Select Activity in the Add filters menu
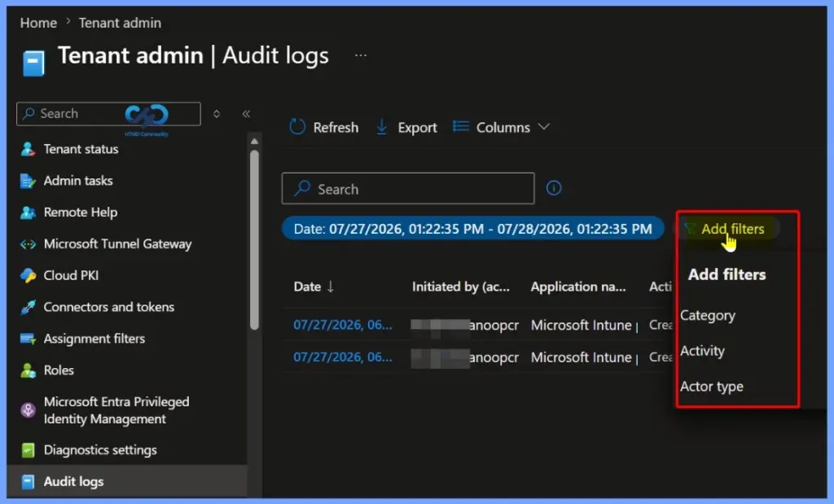Image resolution: width=834 pixels, height=504 pixels. click(x=702, y=351)
